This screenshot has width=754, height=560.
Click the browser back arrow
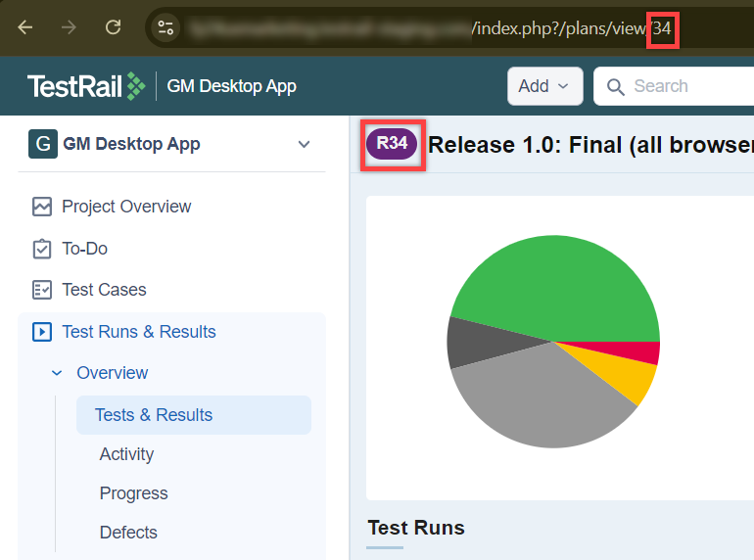click(25, 27)
